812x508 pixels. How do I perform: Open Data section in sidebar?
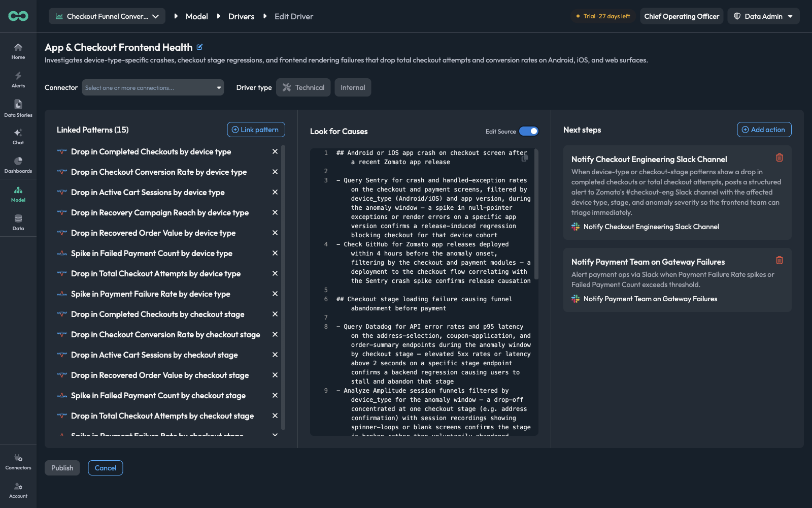[x=18, y=223]
